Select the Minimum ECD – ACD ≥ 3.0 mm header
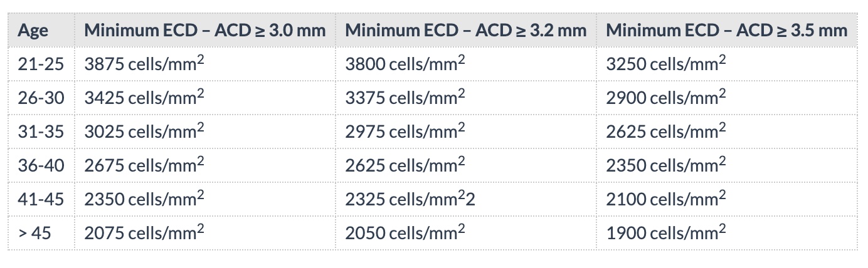This screenshot has width=868, height=268. 204,30
